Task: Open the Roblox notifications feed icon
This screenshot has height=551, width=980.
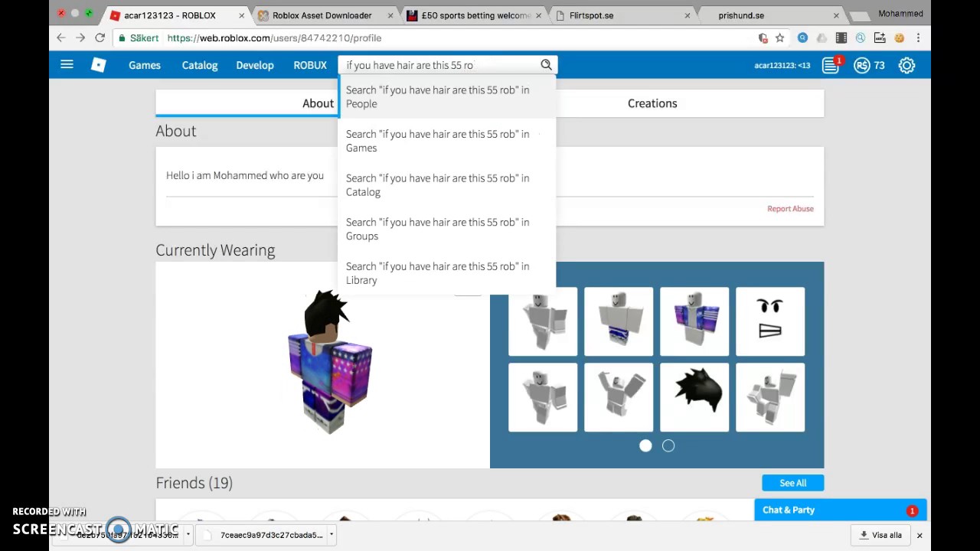Action: [x=831, y=65]
